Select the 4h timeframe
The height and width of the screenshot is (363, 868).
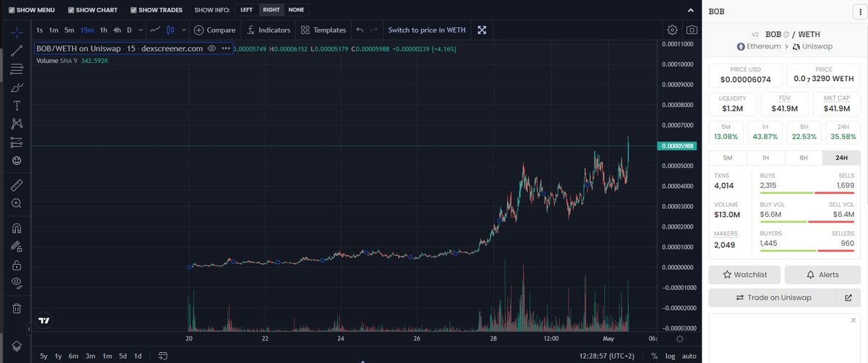click(117, 30)
